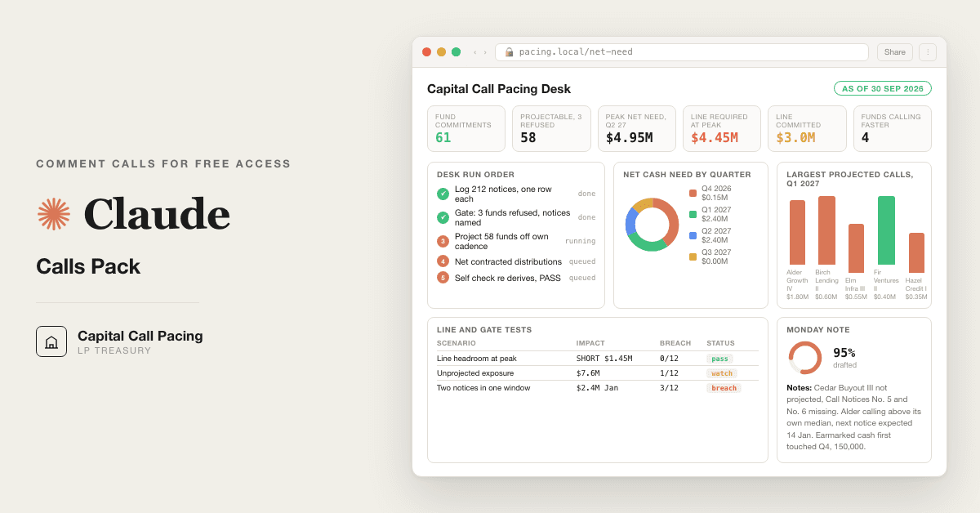Click the Unprojected exposure row
980x513 pixels.
pos(598,373)
